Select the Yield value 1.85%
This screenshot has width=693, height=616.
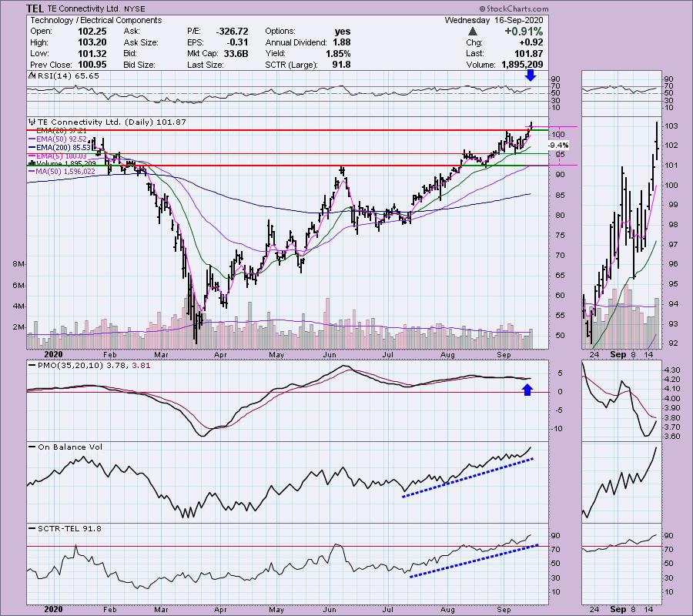339,53
